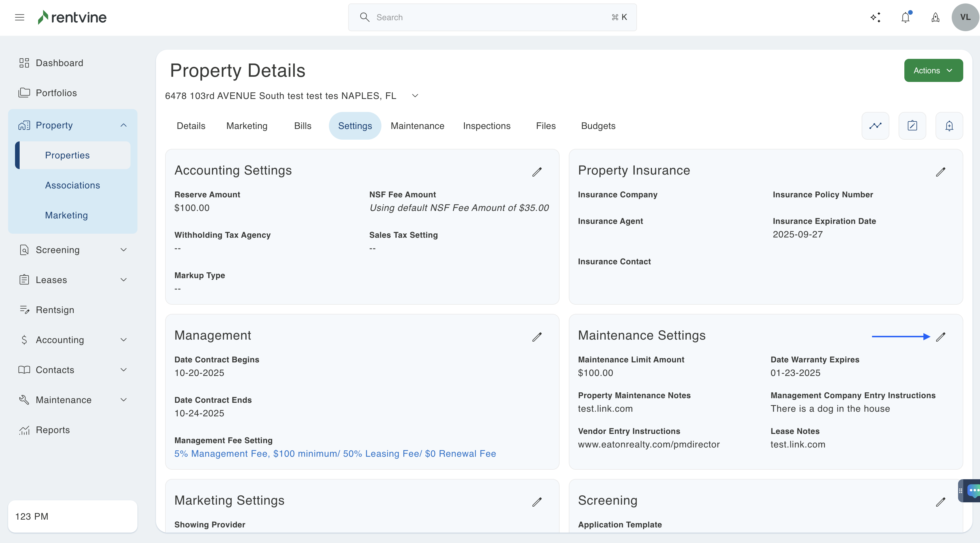Viewport: 980px width, 543px height.
Task: Open the notifications bell
Action: coord(906,17)
